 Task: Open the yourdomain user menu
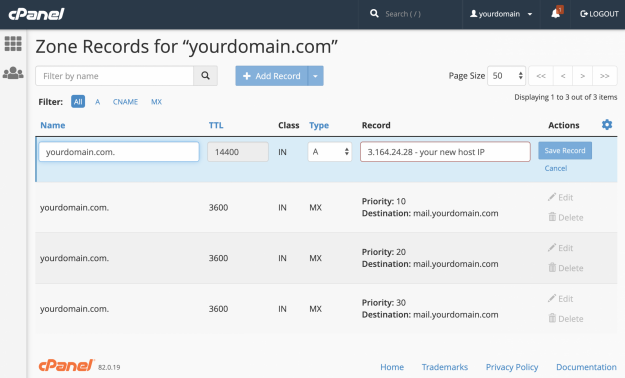[501, 14]
